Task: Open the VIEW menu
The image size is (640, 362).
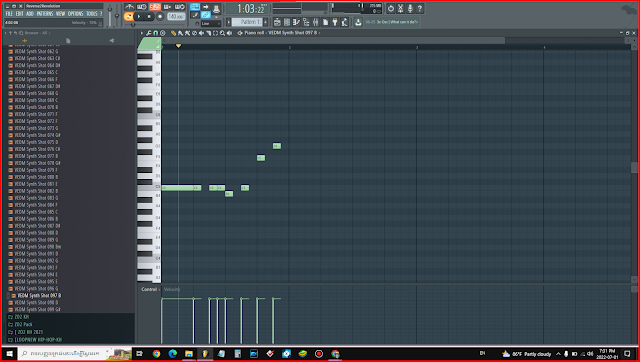Action: [60, 14]
